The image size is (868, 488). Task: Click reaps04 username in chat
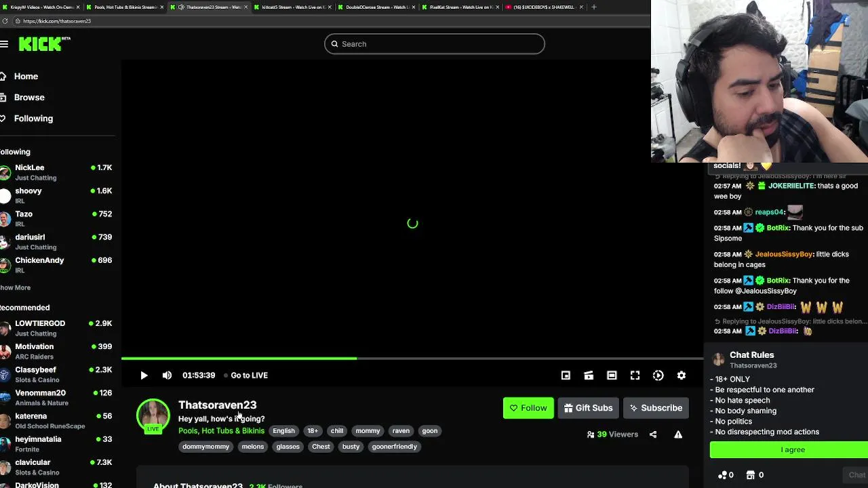tap(770, 212)
